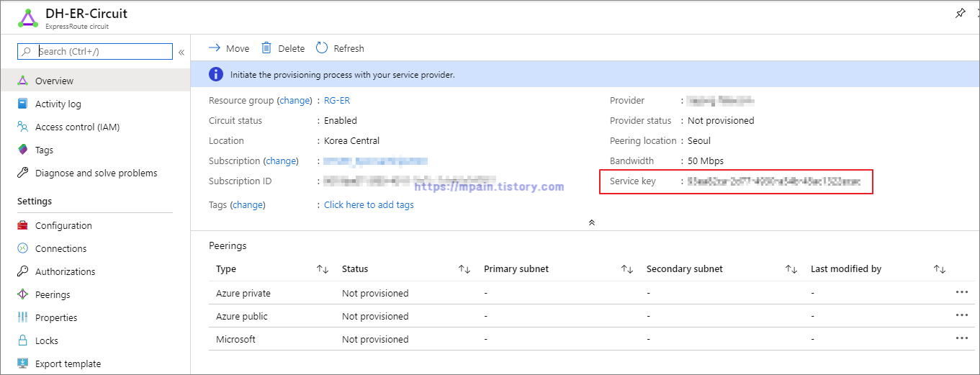Click the Refresh circular arrow icon
The image size is (980, 375).
click(322, 48)
